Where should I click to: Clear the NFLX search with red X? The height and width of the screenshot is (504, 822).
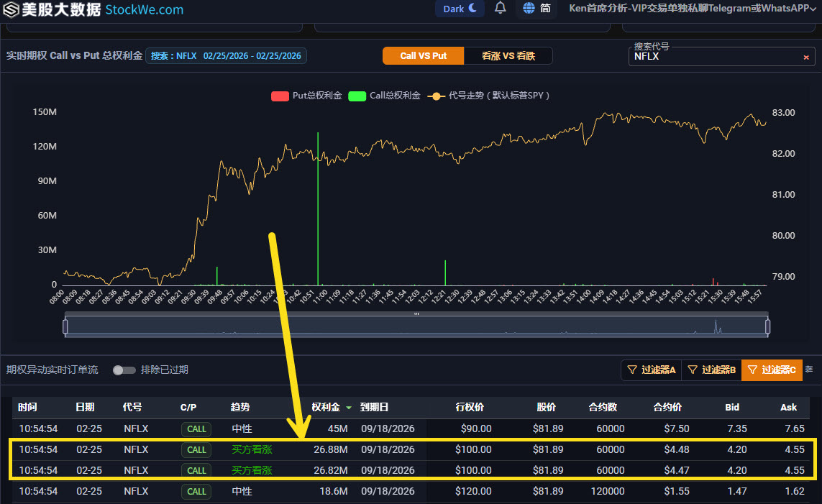(x=805, y=57)
